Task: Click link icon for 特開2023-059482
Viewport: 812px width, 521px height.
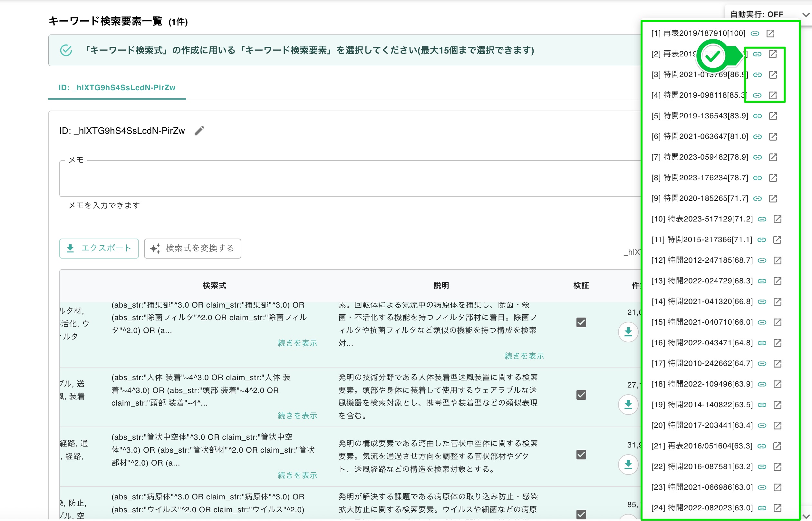Action: [x=758, y=157]
